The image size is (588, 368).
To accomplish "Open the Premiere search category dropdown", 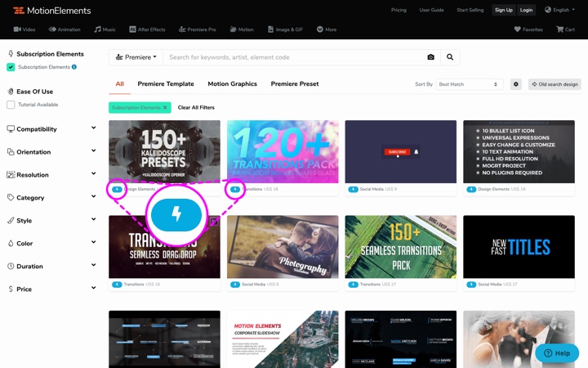I will 136,57.
